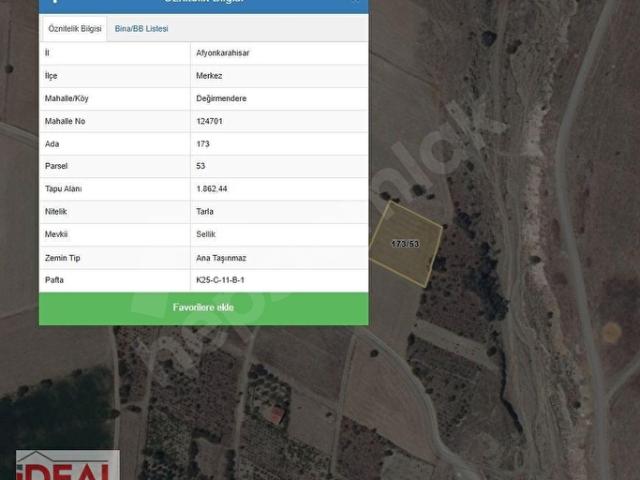
Task: Click the Nitelik value Tarla
Action: coord(205,211)
